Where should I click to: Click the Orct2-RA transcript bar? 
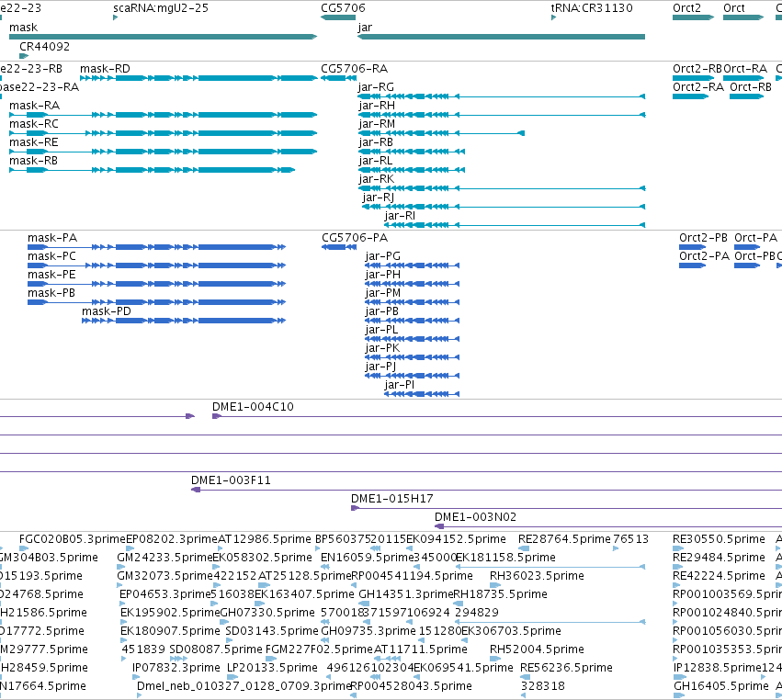coord(691,96)
